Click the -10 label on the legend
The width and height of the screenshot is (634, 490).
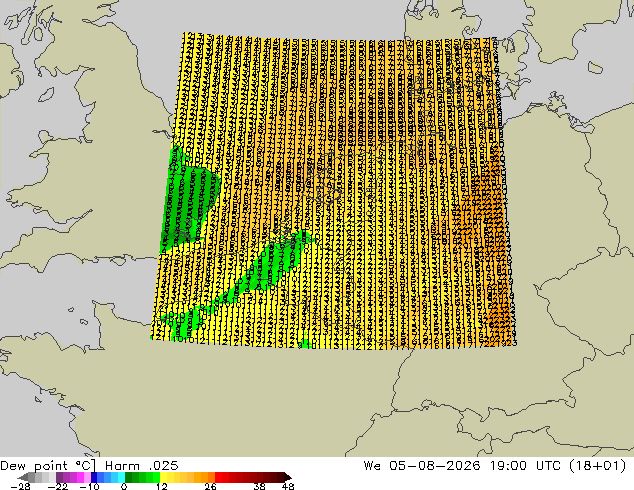click(89, 487)
